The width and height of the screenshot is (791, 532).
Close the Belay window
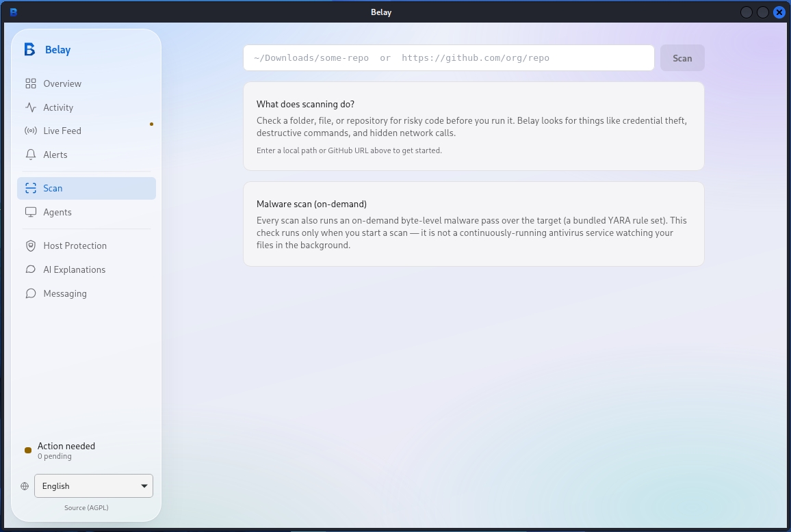[x=779, y=12]
